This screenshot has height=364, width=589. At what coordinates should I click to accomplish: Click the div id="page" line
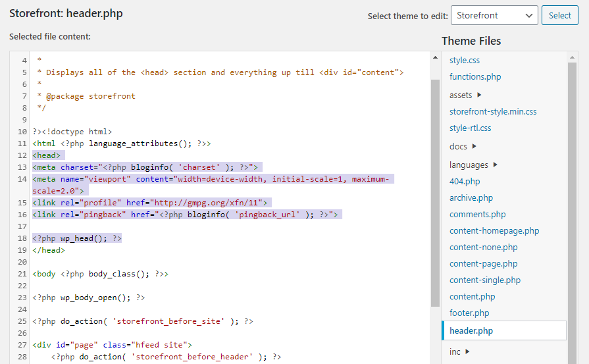[112, 345]
